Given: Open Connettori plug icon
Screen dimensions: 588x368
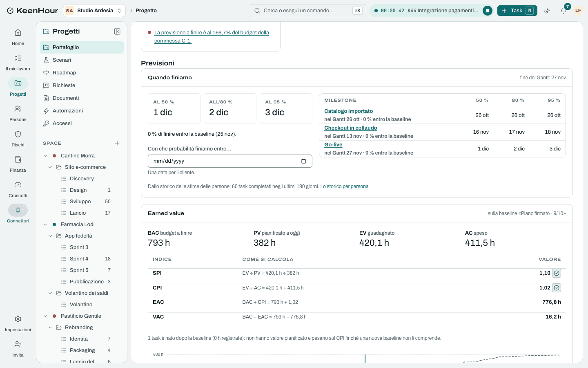Looking at the screenshot, I should tap(18, 210).
